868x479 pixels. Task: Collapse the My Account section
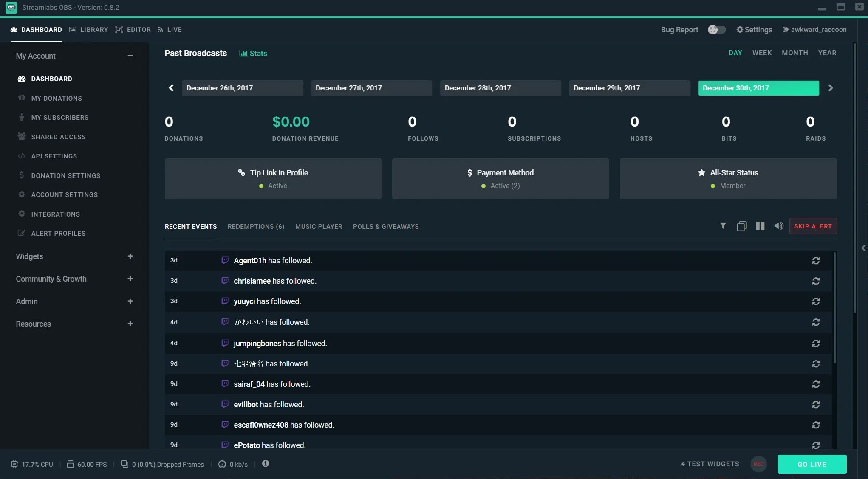pyautogui.click(x=130, y=56)
